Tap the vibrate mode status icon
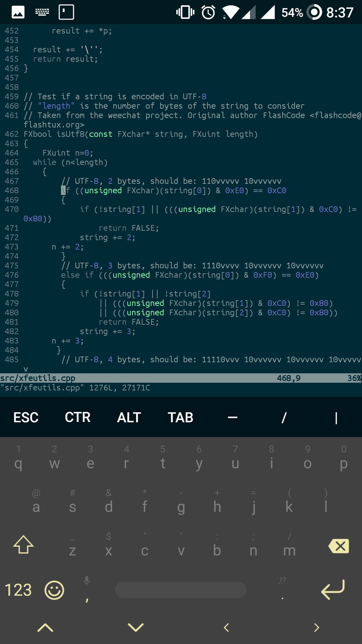Screen dimensions: 362x644 (185, 12)
